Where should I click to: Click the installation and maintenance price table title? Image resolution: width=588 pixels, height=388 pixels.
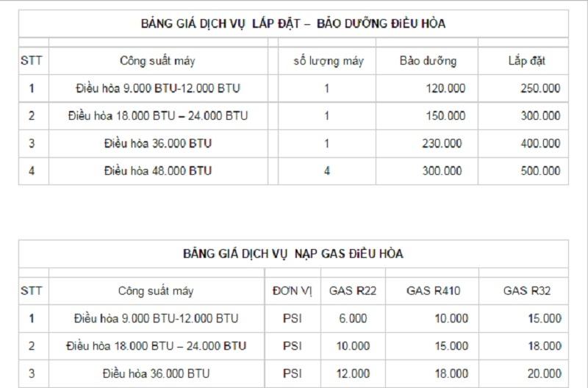[x=293, y=24]
